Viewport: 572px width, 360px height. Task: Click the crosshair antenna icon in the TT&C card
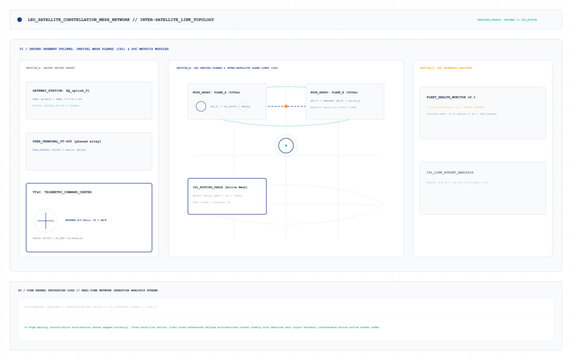pos(46,221)
